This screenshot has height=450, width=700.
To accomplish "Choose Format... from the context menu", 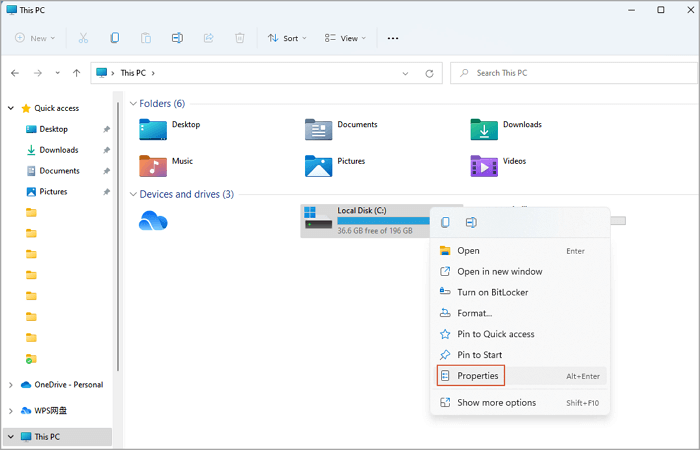I will [474, 313].
